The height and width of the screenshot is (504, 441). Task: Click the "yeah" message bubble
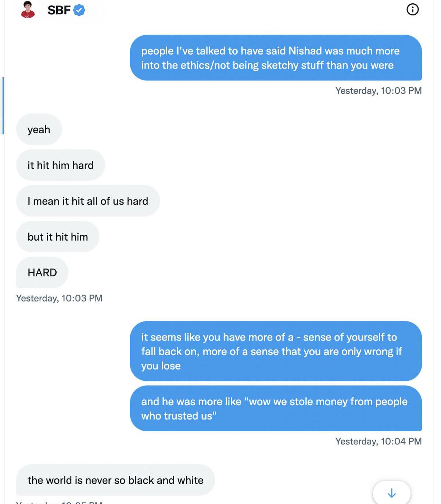point(39,129)
